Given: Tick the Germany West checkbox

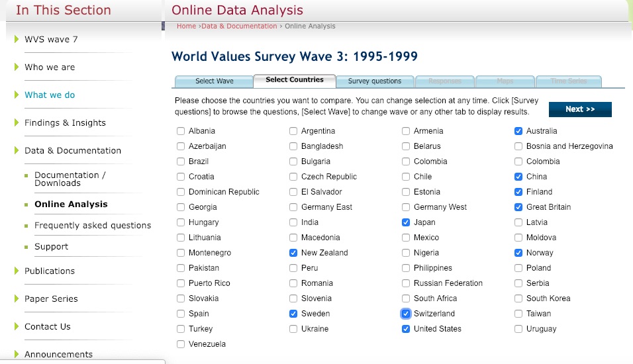Looking at the screenshot, I should [406, 207].
